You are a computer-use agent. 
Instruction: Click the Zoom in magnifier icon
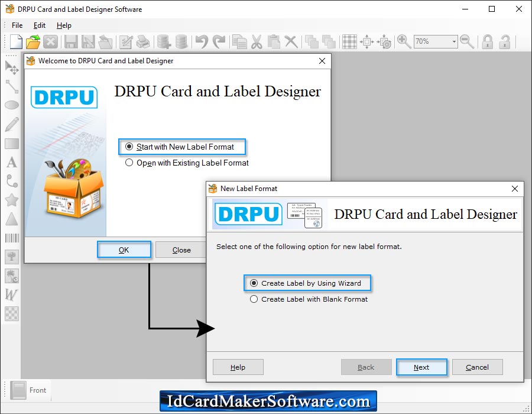[404, 42]
